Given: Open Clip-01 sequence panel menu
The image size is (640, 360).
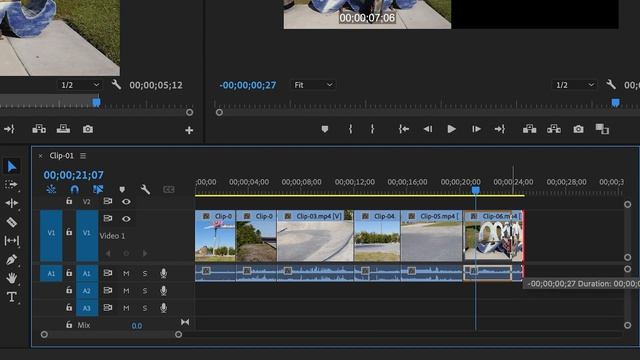Looking at the screenshot, I should [x=83, y=156].
